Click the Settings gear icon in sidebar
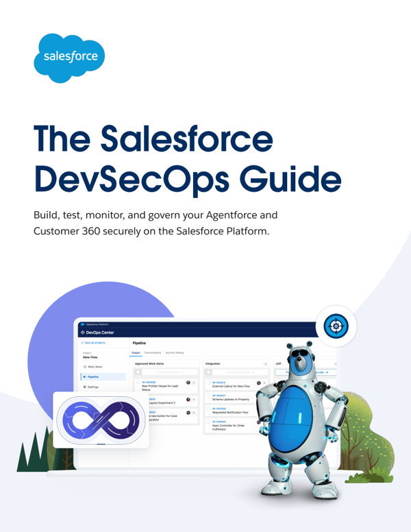The width and height of the screenshot is (411, 532). 85,387
